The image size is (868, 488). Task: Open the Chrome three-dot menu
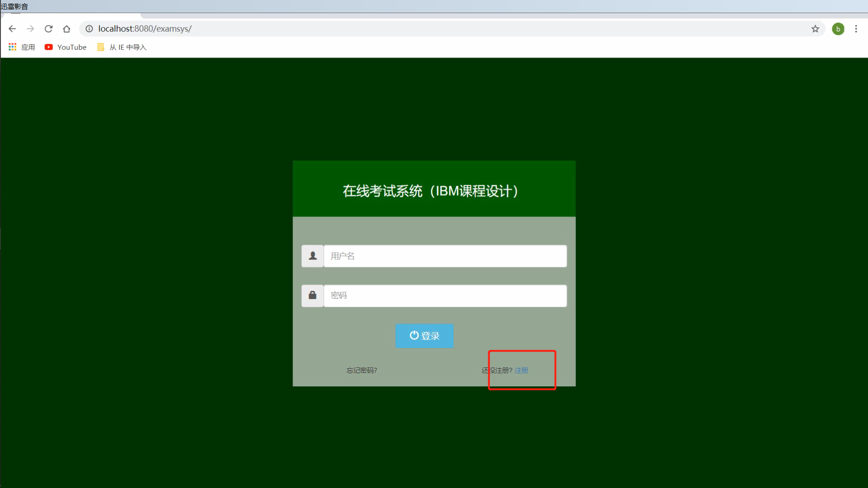[856, 29]
